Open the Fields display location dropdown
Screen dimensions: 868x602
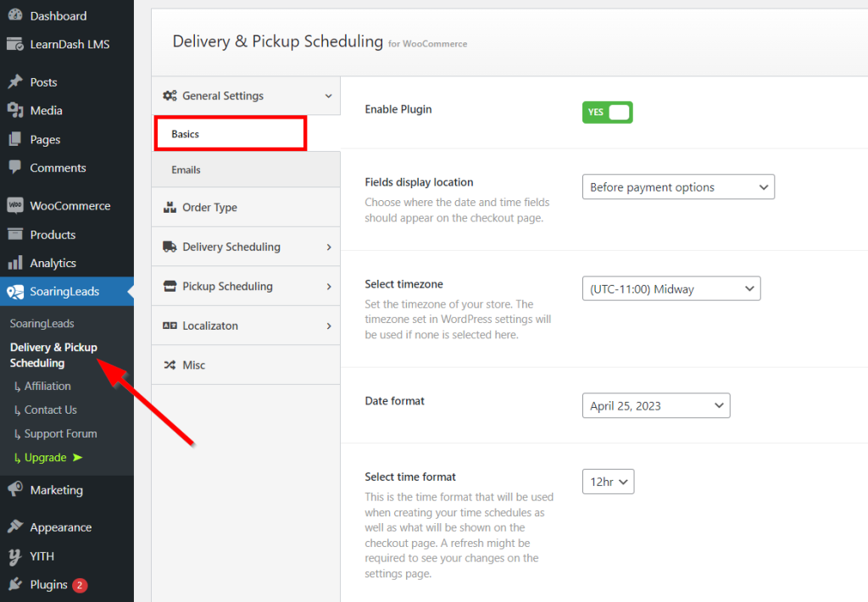[678, 187]
